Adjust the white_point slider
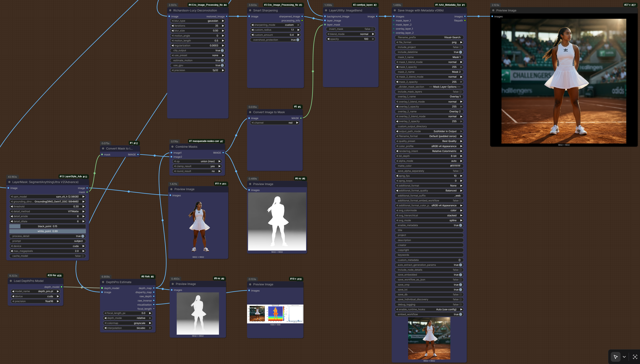The height and width of the screenshot is (364, 640). (x=48, y=231)
